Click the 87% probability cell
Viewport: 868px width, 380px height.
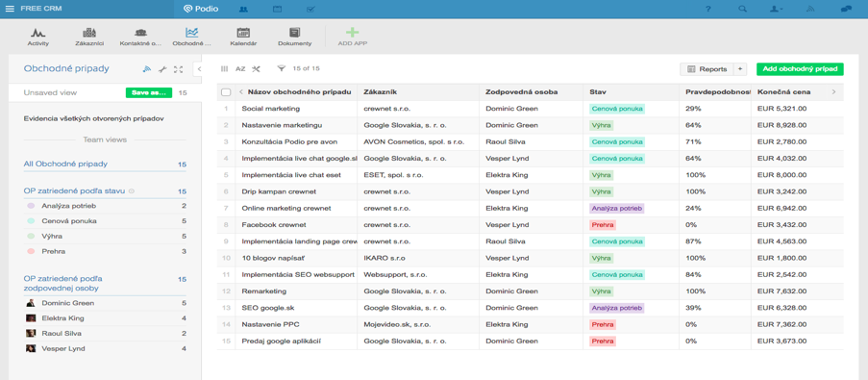(714, 241)
